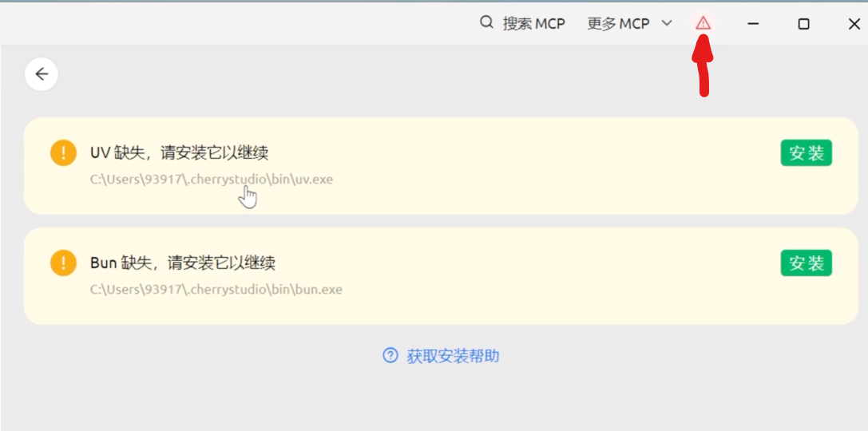Click the chevron next to 更多 MCP

point(667,23)
